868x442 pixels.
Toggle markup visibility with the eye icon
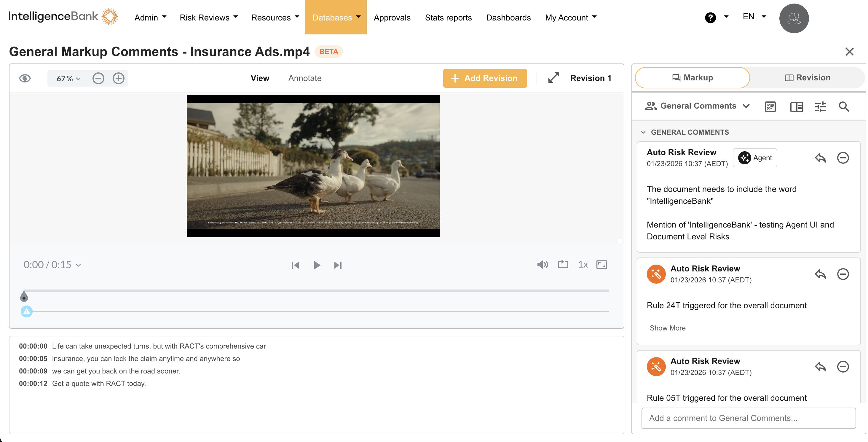25,78
